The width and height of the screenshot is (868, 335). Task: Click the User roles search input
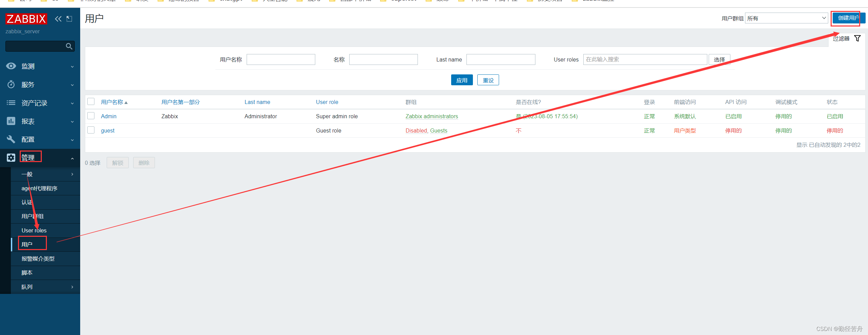645,59
